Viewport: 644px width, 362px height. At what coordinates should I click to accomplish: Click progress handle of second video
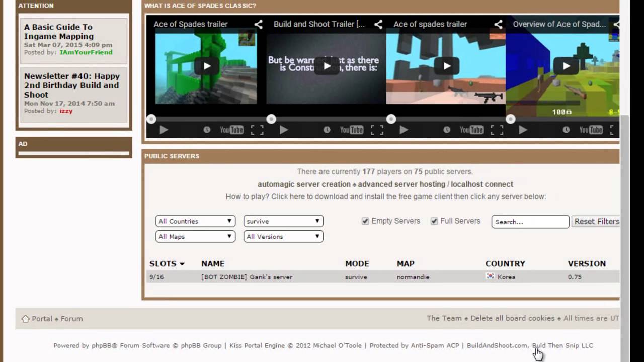click(x=271, y=119)
